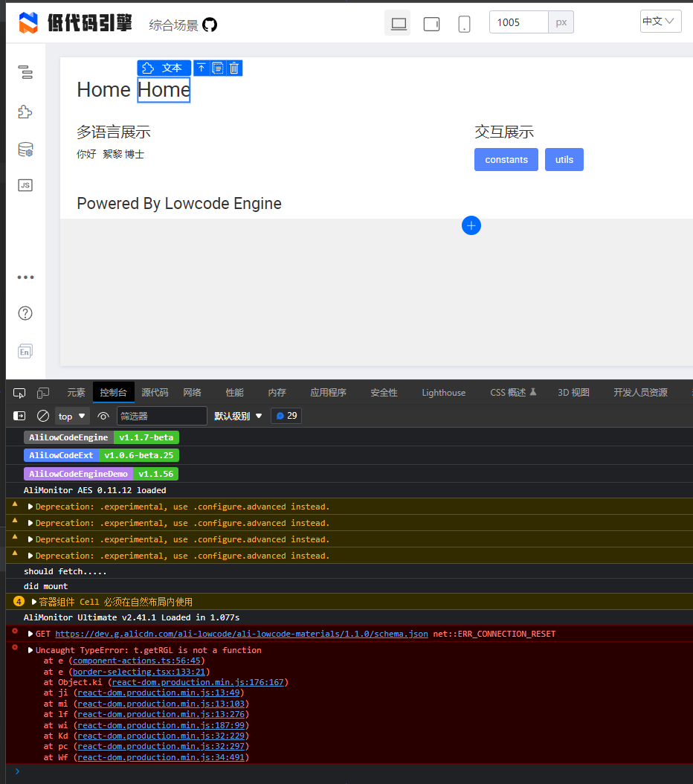Viewport: 693px width, 784px height.
Task: Open the outline tree panel in left sidebar
Action: (25, 73)
